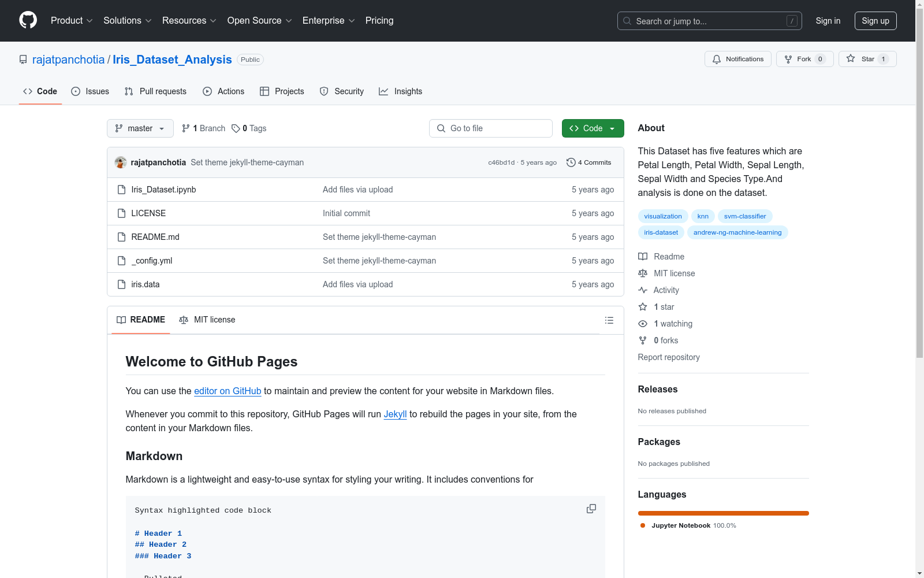Switch to the Actions tab
Image resolution: width=924 pixels, height=578 pixels.
pos(223,91)
